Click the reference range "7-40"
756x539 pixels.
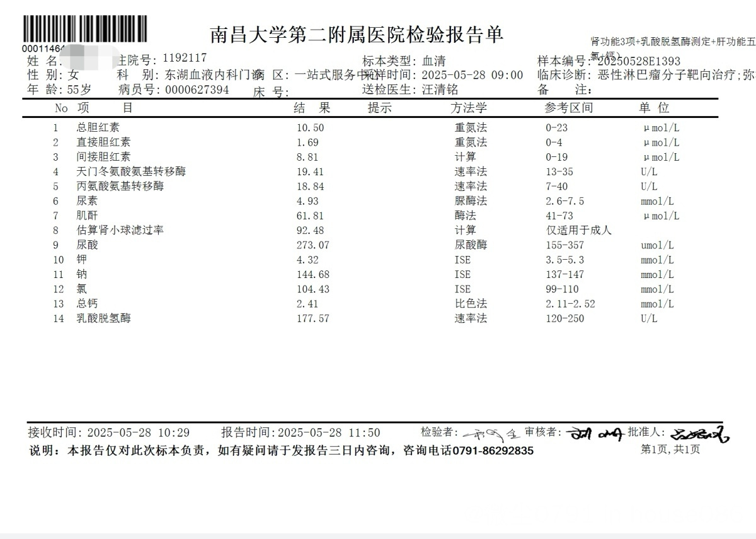coord(557,186)
